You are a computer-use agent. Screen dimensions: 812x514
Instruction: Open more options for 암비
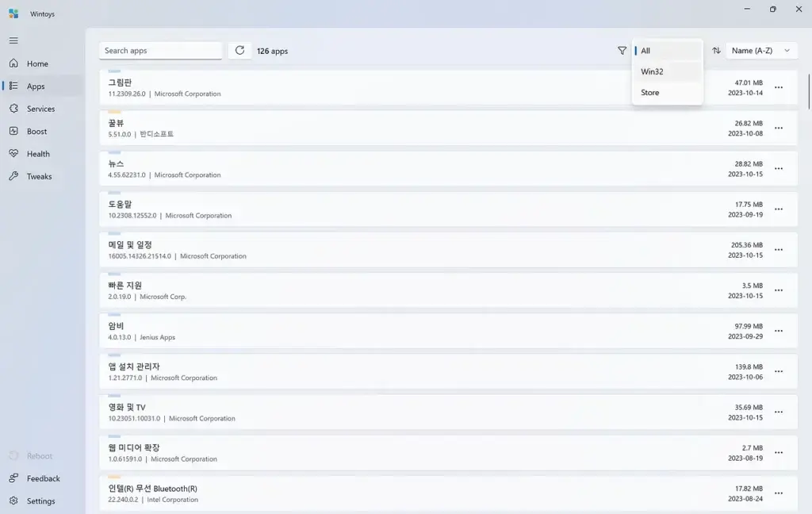coord(779,331)
